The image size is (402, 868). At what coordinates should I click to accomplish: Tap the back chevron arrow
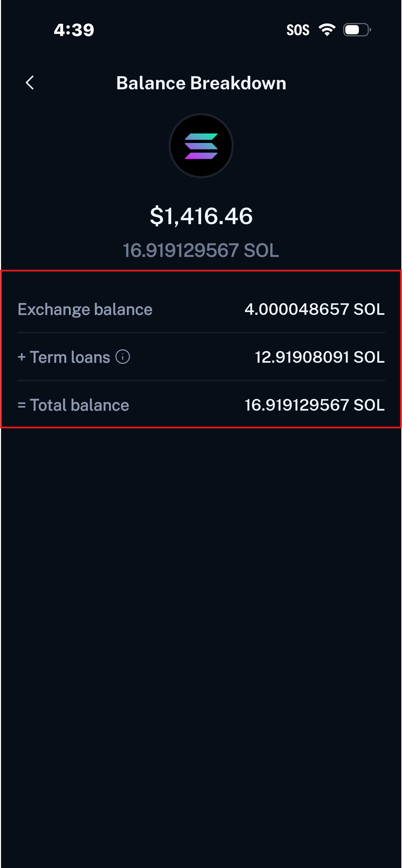(x=30, y=83)
